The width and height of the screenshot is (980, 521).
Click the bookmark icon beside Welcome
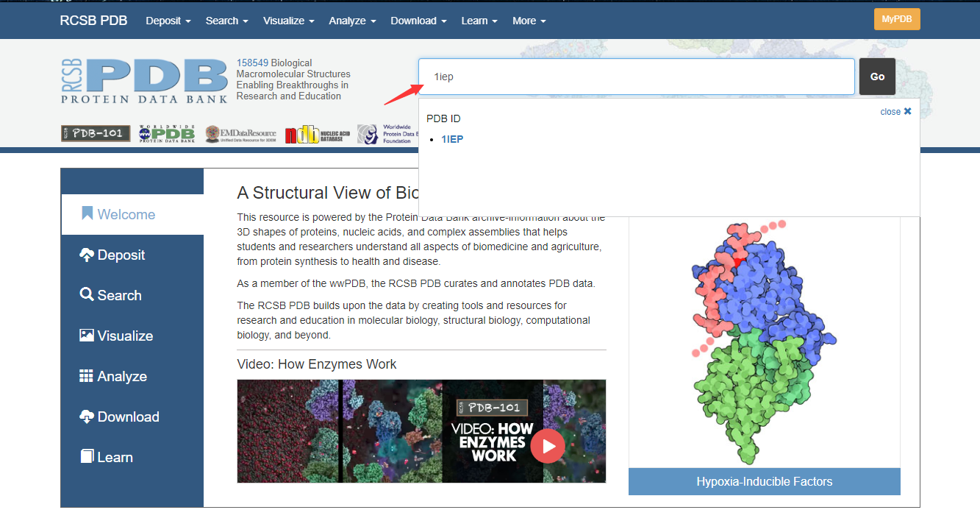87,213
